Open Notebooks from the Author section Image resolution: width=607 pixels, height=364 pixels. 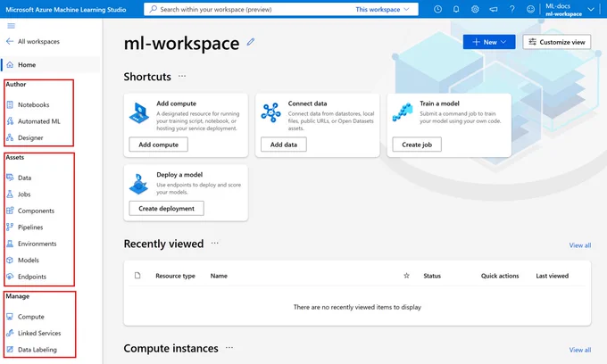33,104
